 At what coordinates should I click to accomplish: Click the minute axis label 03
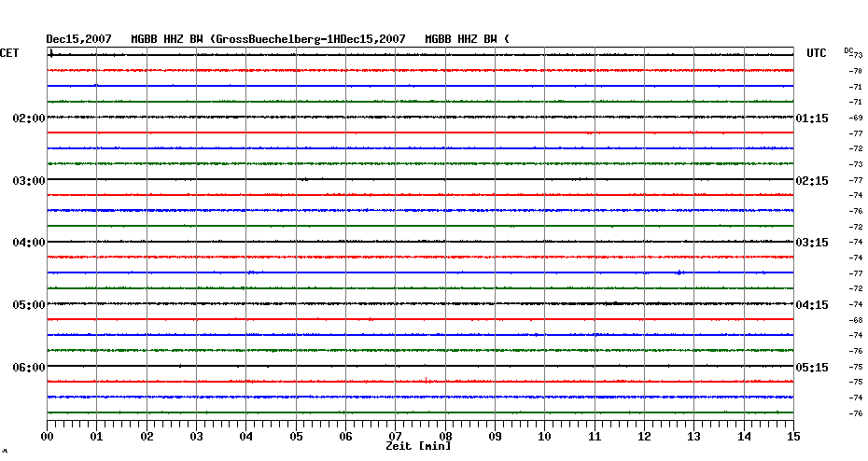pos(197,437)
